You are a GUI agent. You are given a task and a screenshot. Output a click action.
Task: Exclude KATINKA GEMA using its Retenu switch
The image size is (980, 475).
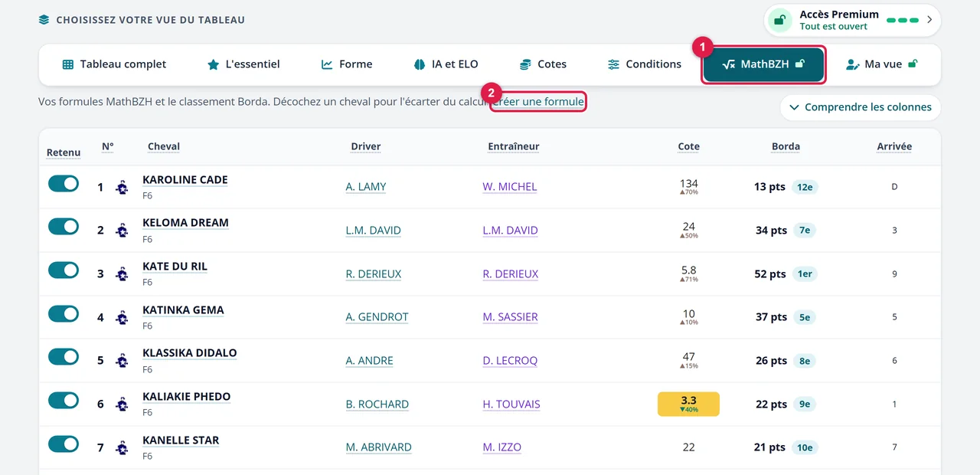(64, 314)
